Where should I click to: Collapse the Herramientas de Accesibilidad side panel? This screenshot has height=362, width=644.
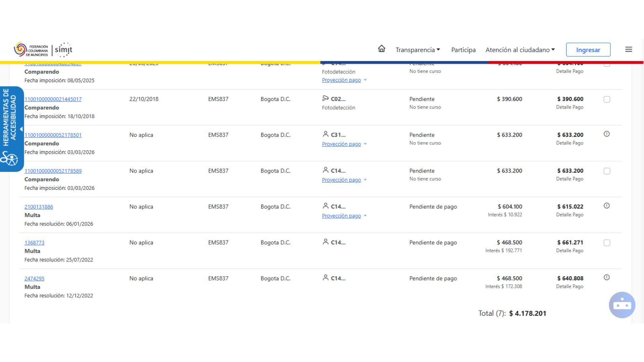click(x=21, y=129)
